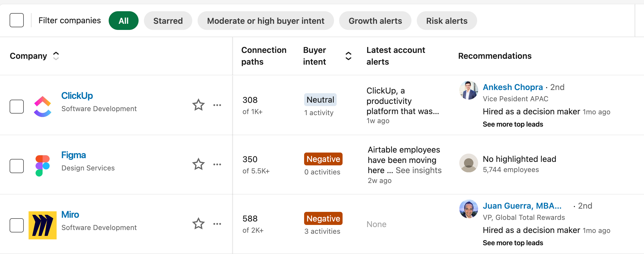Screen dimensions: 644x257
Task: Click the Miro yellow logo
Action: click(42, 225)
